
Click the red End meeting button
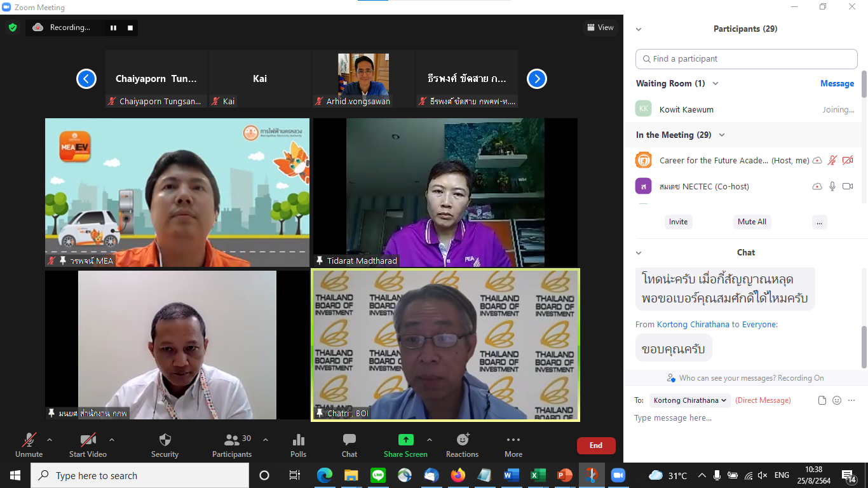click(595, 445)
